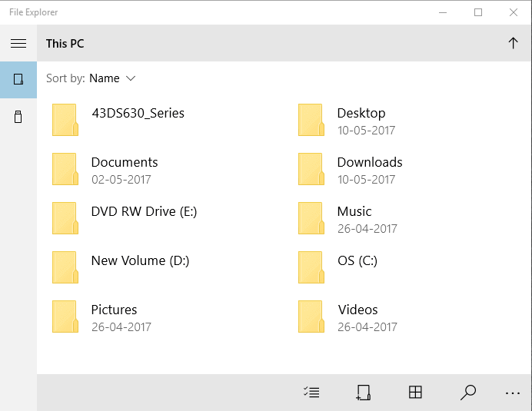Click the Desktop folder icon

[311, 120]
